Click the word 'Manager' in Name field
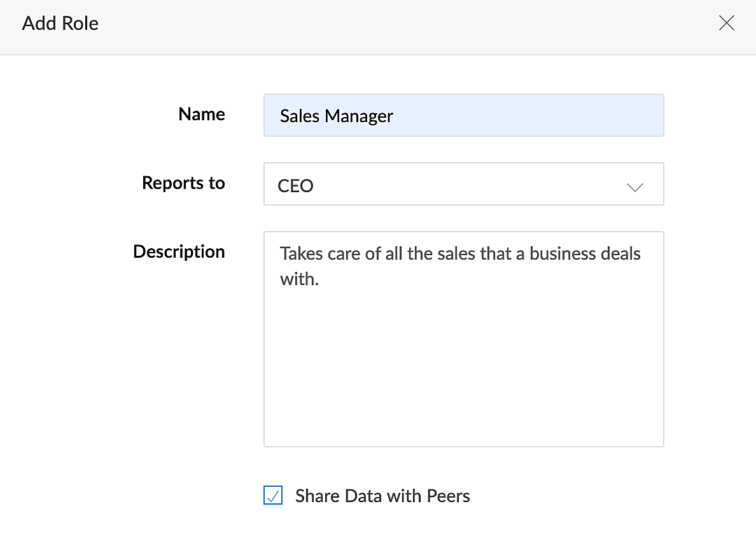This screenshot has width=756, height=560. click(359, 116)
